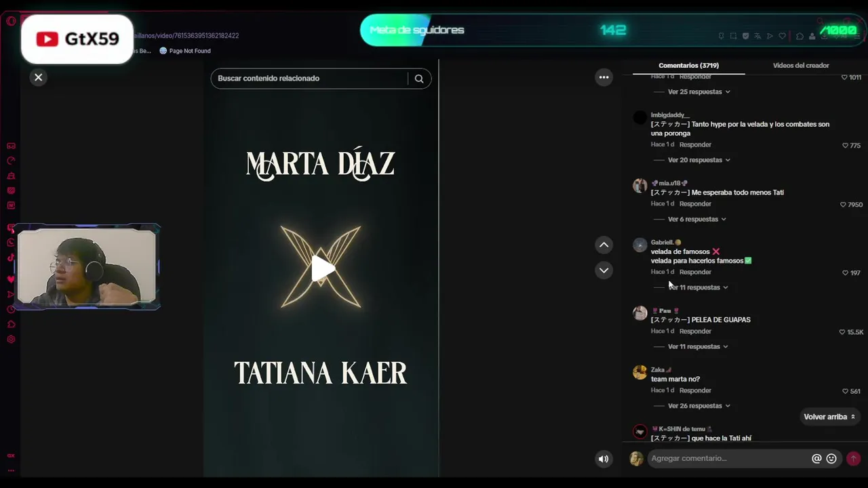
Task: Click the browser address bar URL
Action: [x=186, y=36]
